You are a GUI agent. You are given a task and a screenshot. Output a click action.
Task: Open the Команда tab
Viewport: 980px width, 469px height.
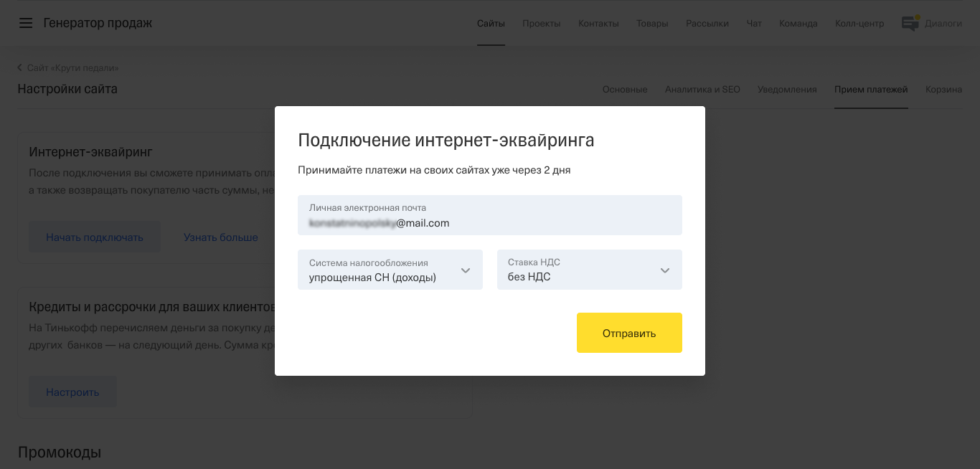(798, 23)
